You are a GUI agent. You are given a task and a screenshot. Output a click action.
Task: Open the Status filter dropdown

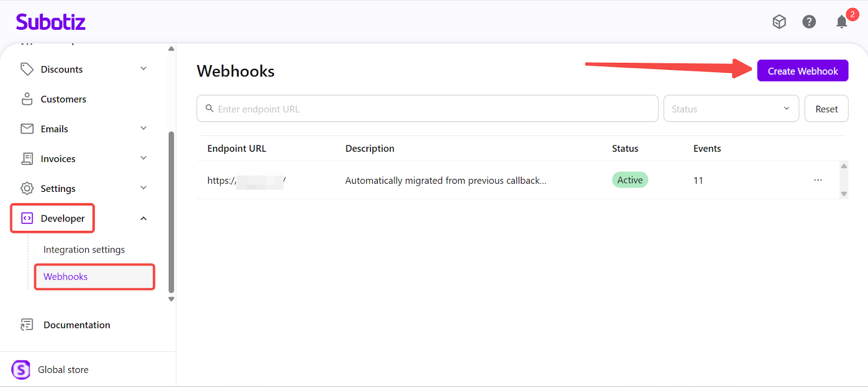pyautogui.click(x=731, y=109)
